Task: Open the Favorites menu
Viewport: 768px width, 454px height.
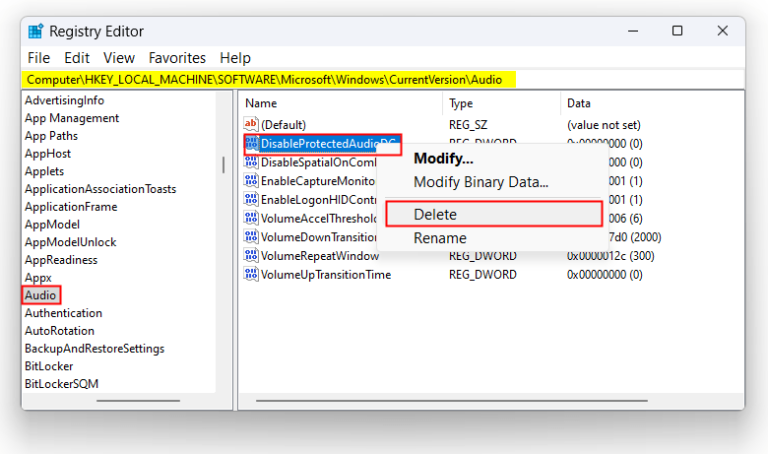Action: pyautogui.click(x=177, y=58)
